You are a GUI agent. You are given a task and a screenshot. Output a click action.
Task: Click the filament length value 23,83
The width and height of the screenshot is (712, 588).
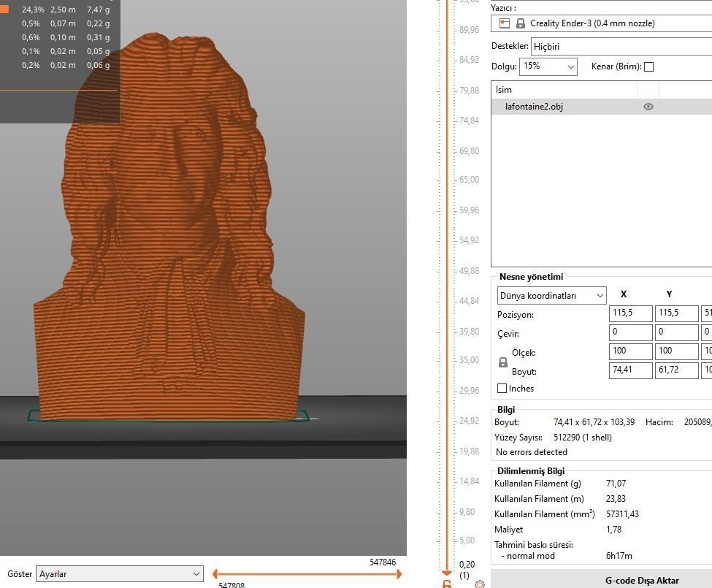tap(616, 499)
